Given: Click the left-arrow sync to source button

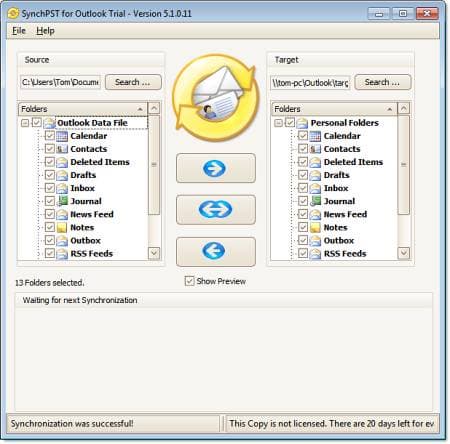Looking at the screenshot, I should 216,251.
